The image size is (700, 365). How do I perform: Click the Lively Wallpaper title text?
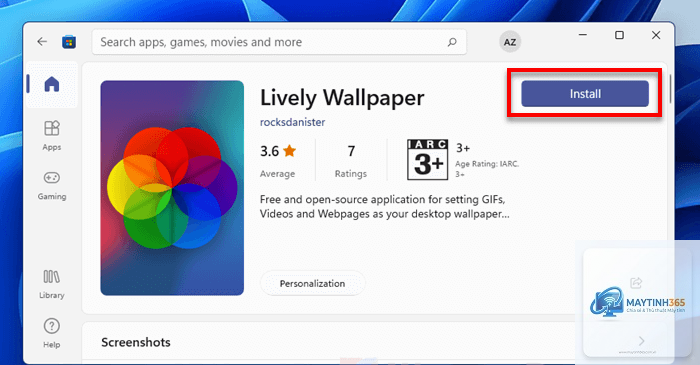pos(342,97)
